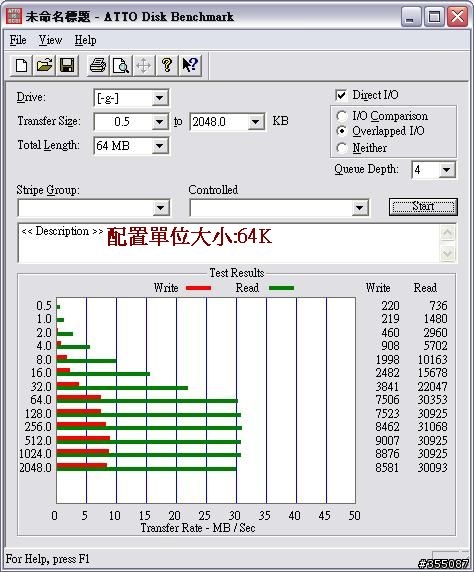Click the About question mark icon

[167, 66]
